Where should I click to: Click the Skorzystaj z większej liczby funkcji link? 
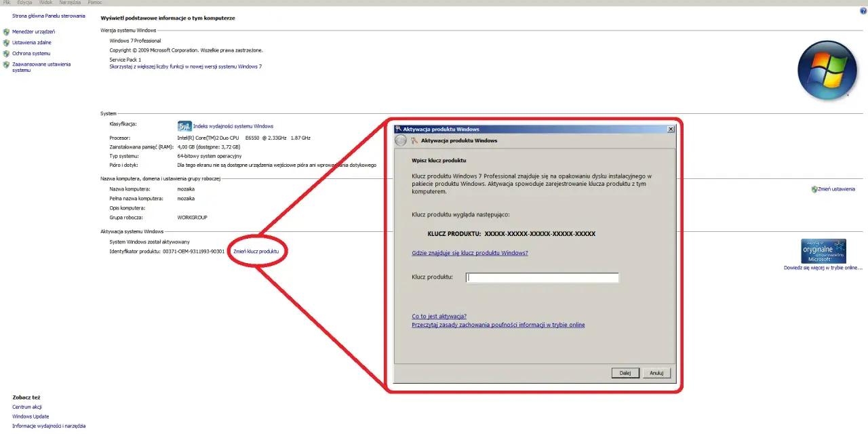pos(186,66)
